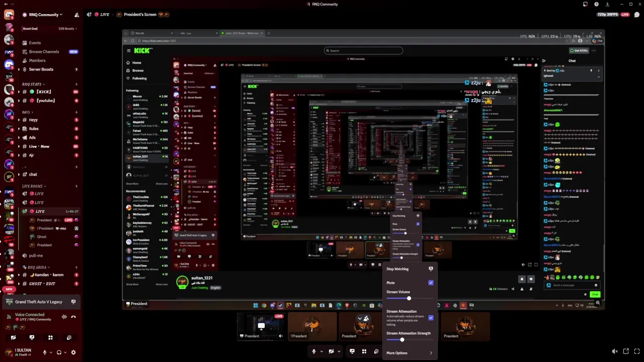
Task: Click share screen in bottom call toolbar
Action: [x=352, y=351]
